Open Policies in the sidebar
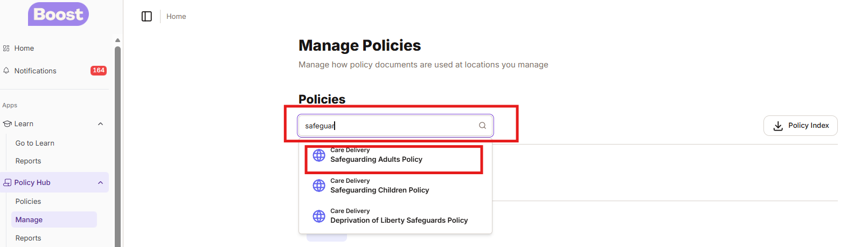The height and width of the screenshot is (247, 868). coord(28,202)
